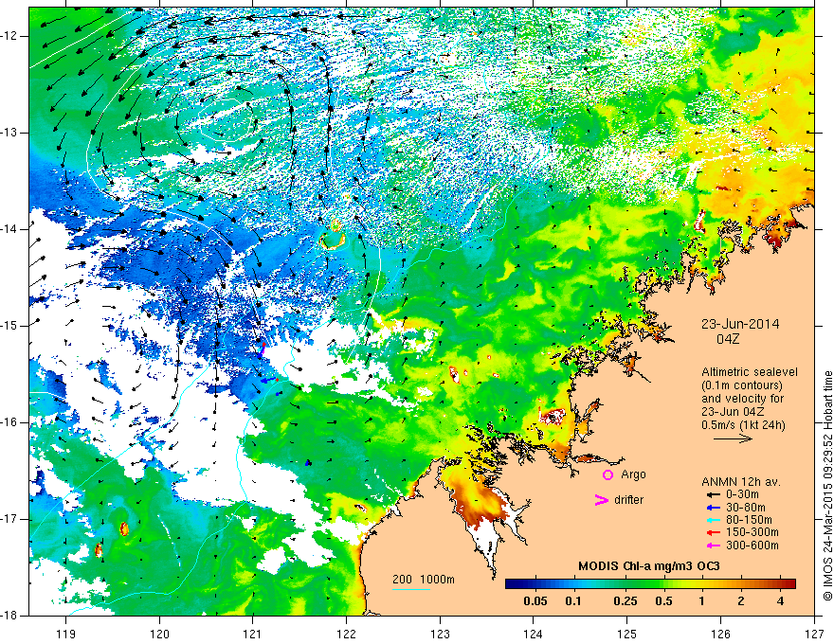Click the longitude axis label '123'
Screen dimensions: 834x644
pyautogui.click(x=440, y=634)
